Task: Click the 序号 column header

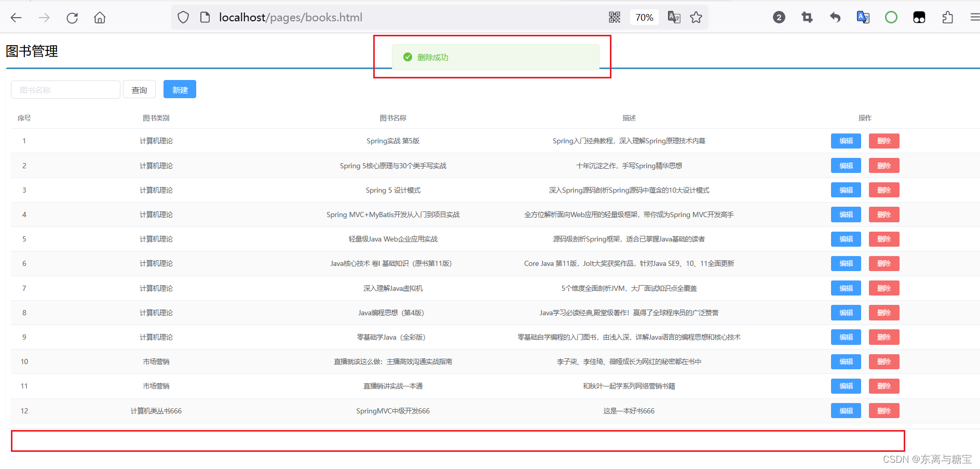Action: 24,118
